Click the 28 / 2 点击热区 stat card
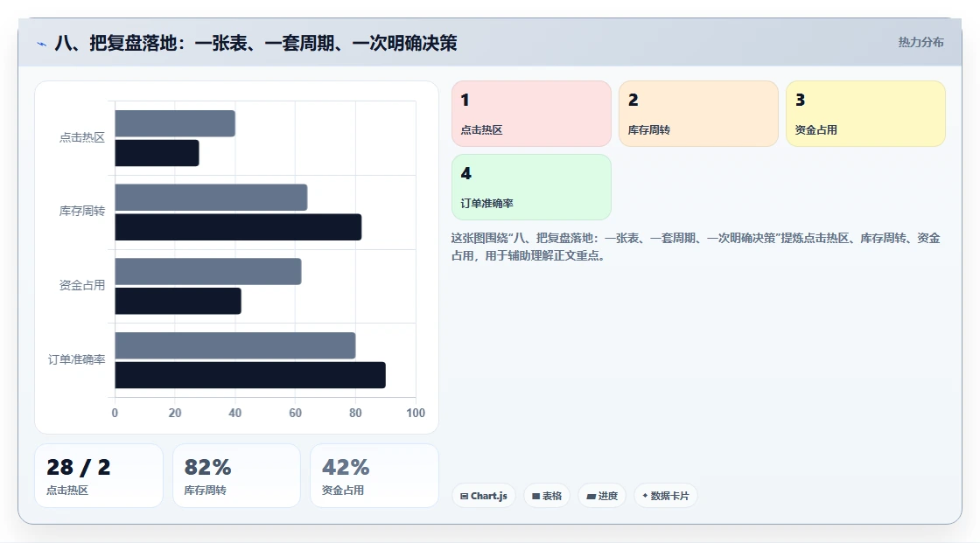 [x=99, y=476]
